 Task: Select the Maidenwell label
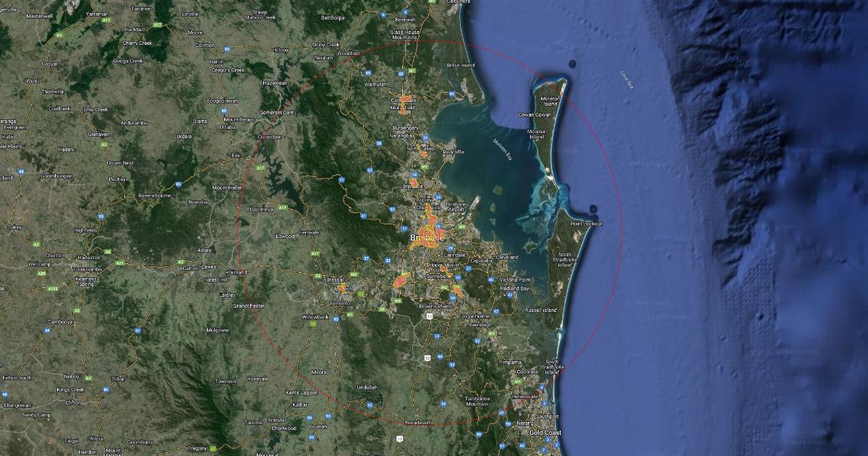(x=38, y=15)
